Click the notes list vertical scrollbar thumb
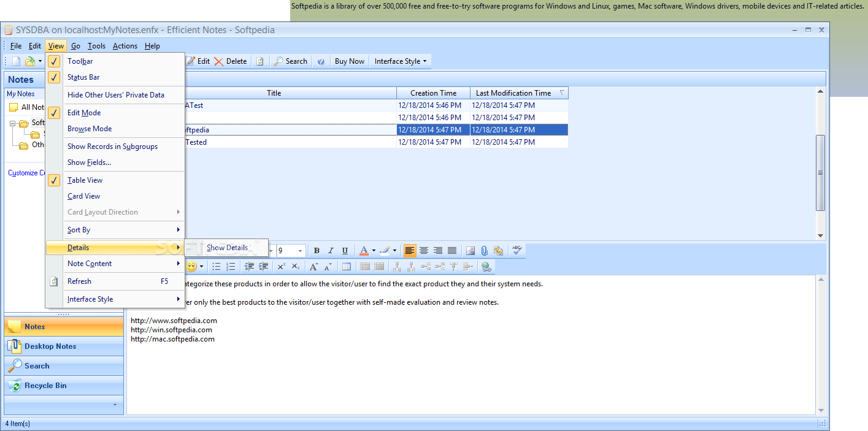Screen dimensions: 868x431 pyautogui.click(x=820, y=173)
